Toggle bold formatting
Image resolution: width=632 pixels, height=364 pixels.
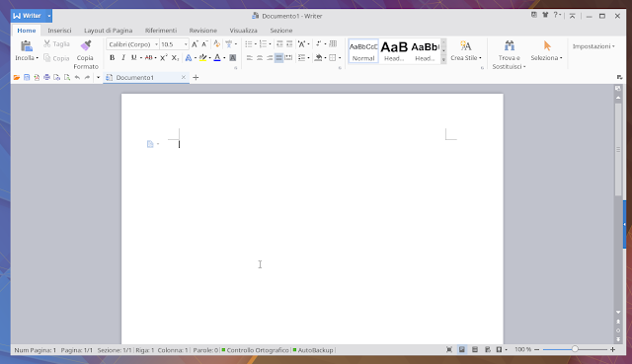(x=112, y=57)
